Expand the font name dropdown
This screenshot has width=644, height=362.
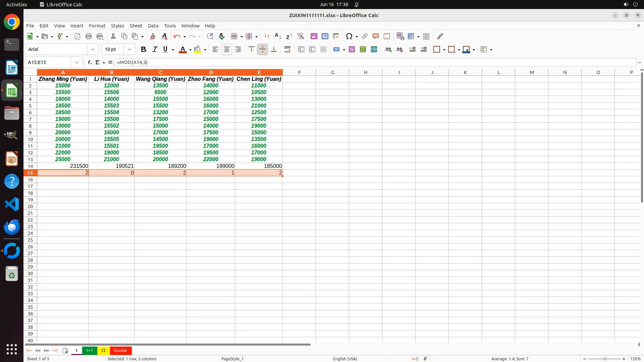tap(93, 50)
